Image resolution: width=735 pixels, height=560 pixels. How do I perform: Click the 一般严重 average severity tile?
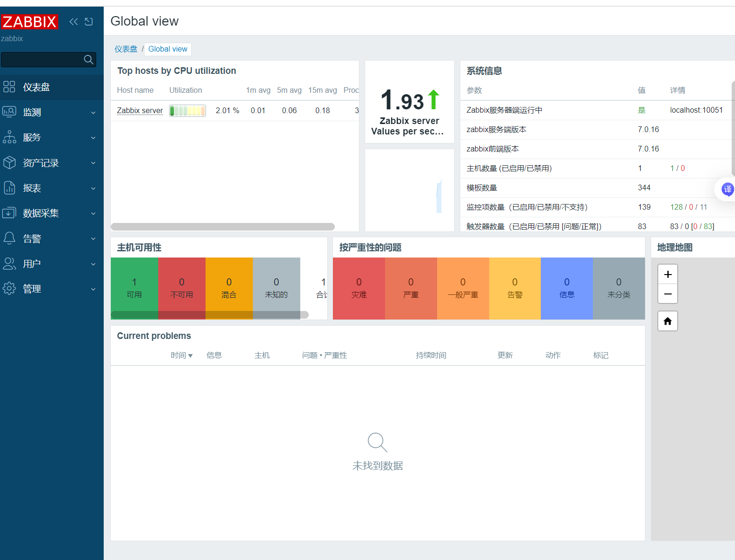click(x=463, y=288)
